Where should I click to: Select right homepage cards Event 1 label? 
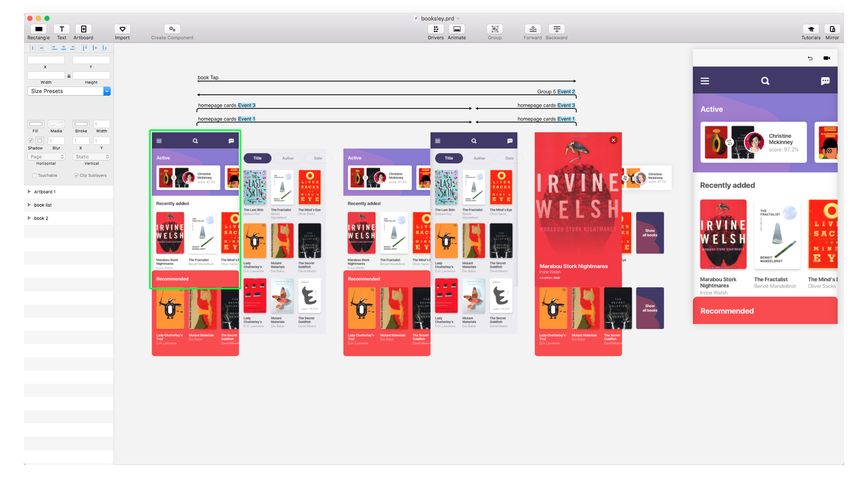[546, 119]
